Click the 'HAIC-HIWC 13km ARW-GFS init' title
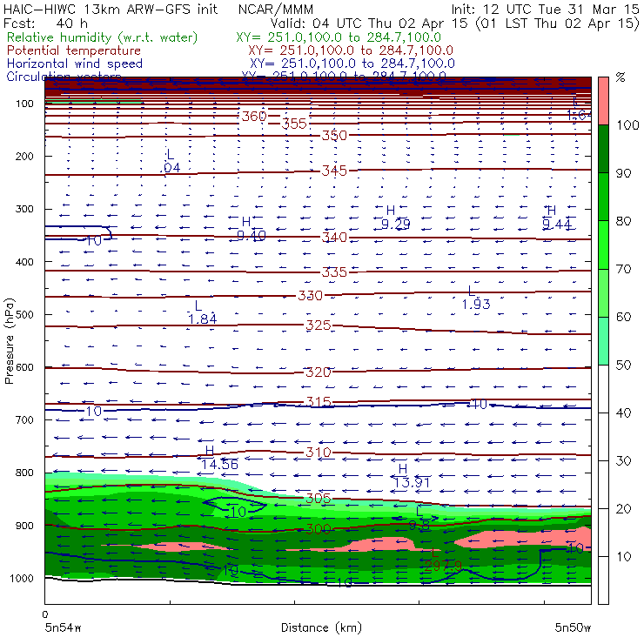Viewport: 644px width, 644px height. click(x=111, y=10)
